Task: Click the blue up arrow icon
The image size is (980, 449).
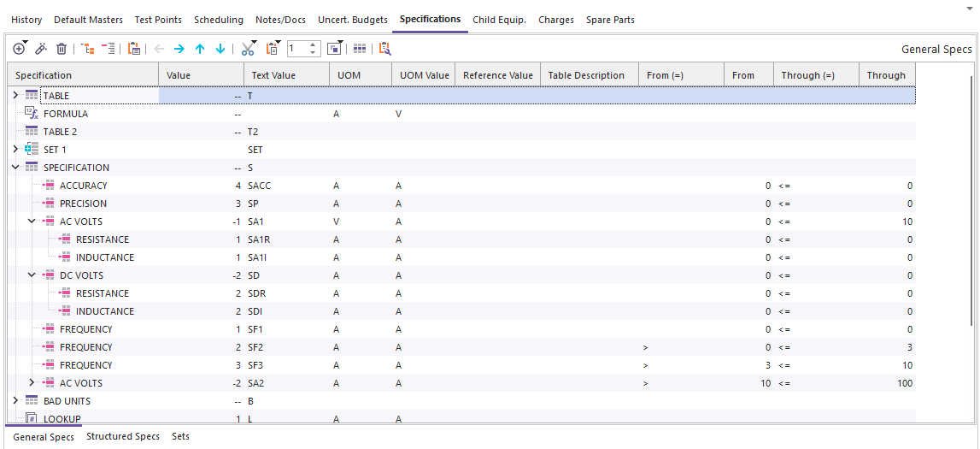Action: pos(200,50)
